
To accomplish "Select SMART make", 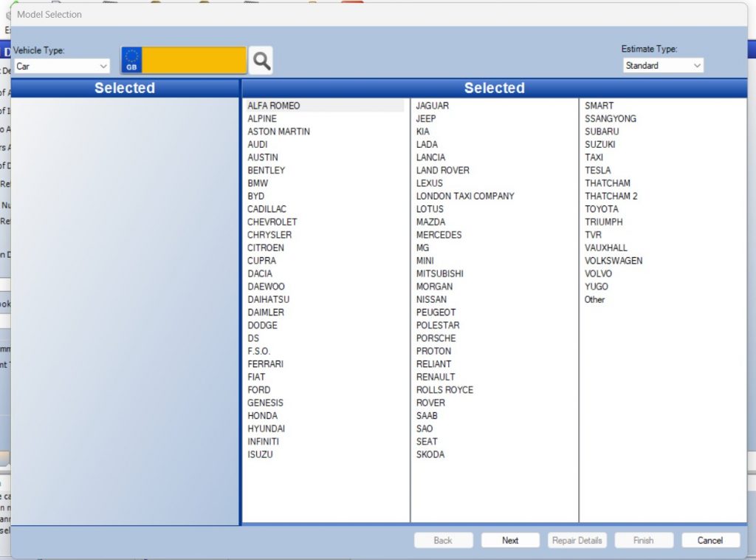I will click(599, 106).
